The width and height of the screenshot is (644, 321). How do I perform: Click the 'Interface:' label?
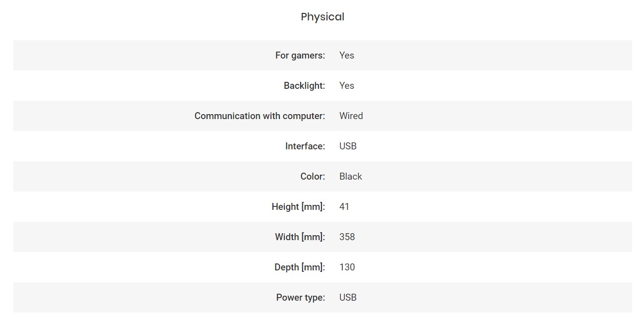click(x=305, y=146)
